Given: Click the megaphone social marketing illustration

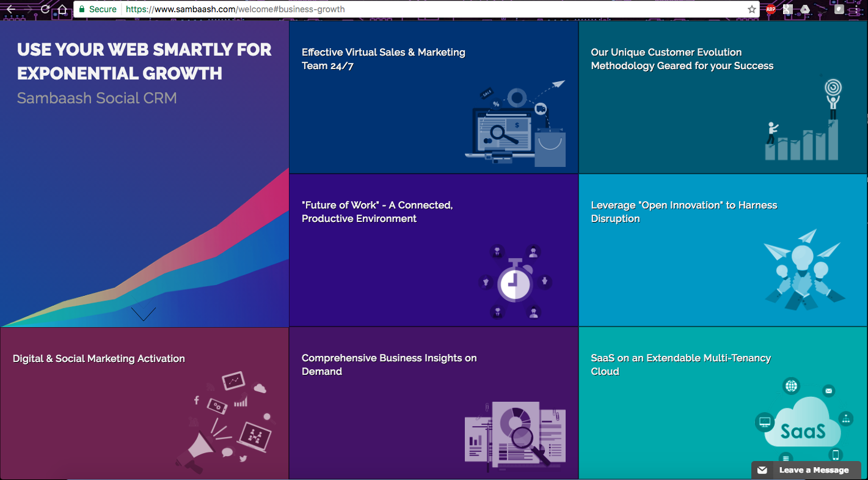Looking at the screenshot, I should point(224,423).
